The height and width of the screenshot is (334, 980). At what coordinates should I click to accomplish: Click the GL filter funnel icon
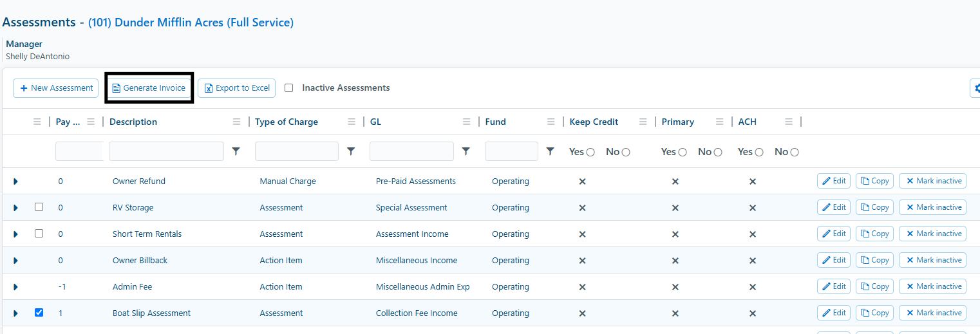point(466,151)
